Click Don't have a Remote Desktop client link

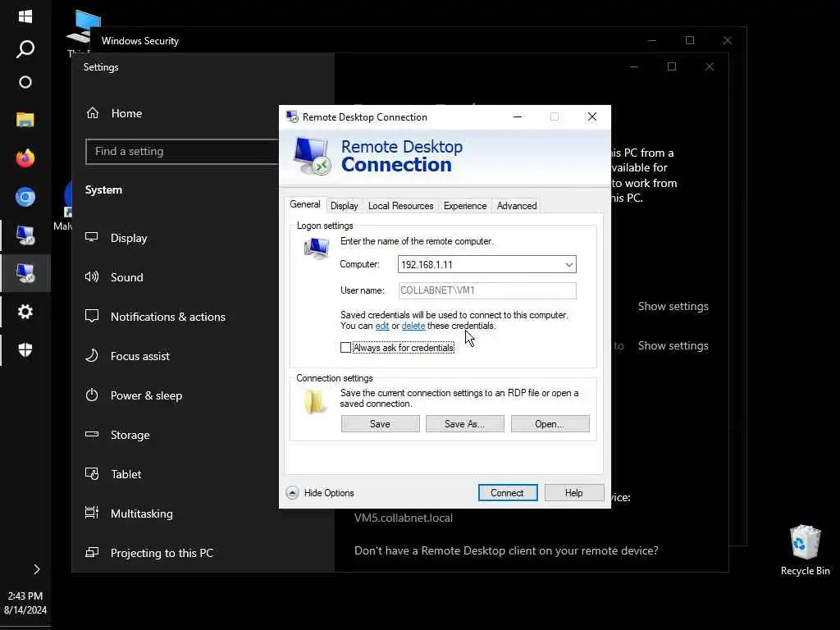pos(506,550)
